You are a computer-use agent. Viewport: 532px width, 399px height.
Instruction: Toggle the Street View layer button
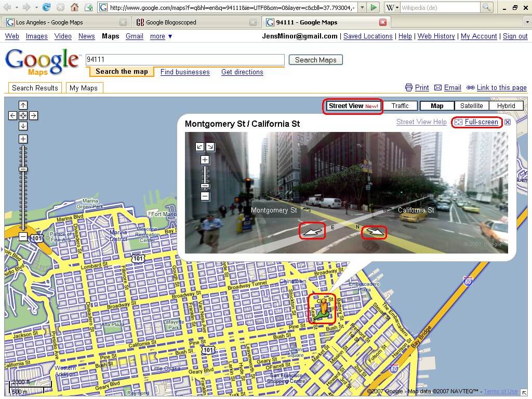353,106
